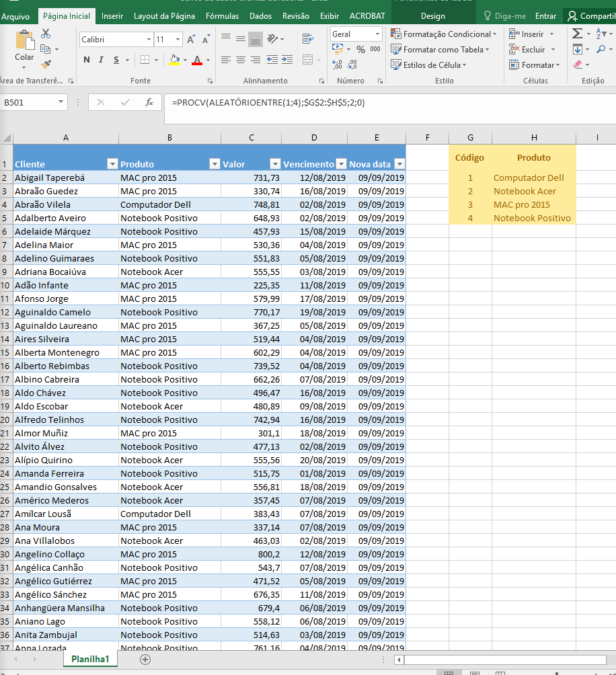Screen dimensions: 616x675
Task: Increase font size with larger A icon
Action: click(x=191, y=40)
